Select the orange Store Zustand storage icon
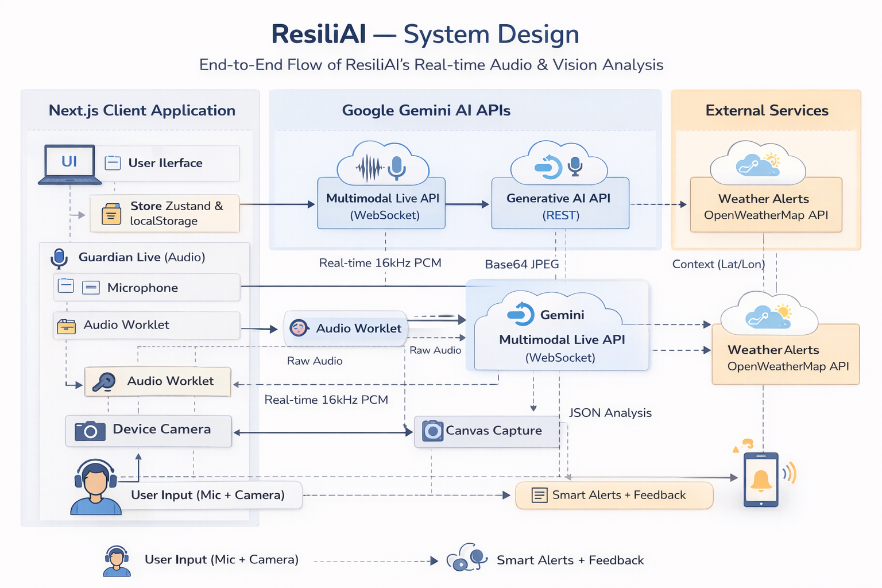The image size is (882, 588). click(x=111, y=213)
